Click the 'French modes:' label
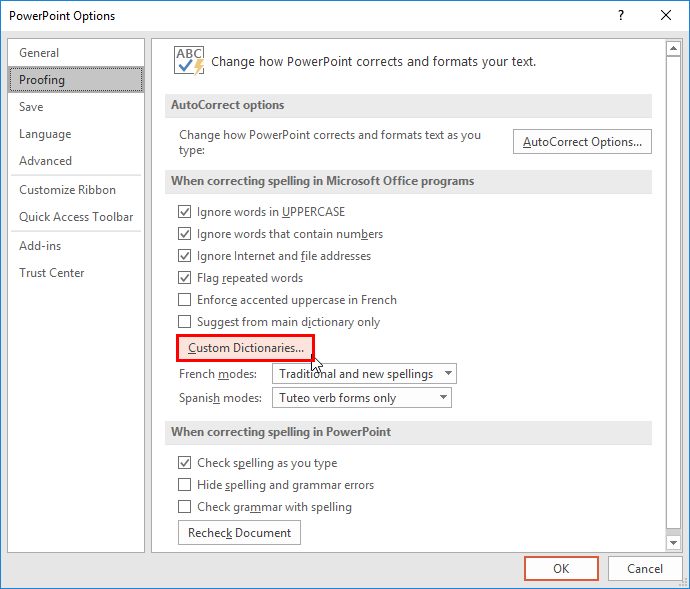This screenshot has width=690, height=589. click(x=218, y=374)
